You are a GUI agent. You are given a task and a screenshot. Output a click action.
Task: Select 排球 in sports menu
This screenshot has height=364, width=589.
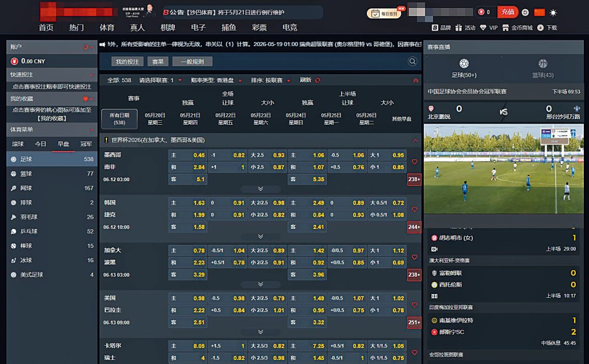[52, 202]
